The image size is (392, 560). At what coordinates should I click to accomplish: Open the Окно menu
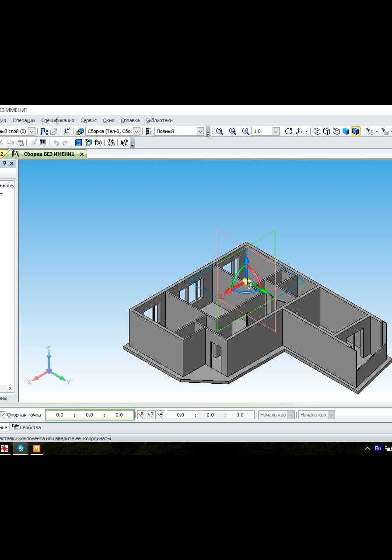(108, 120)
